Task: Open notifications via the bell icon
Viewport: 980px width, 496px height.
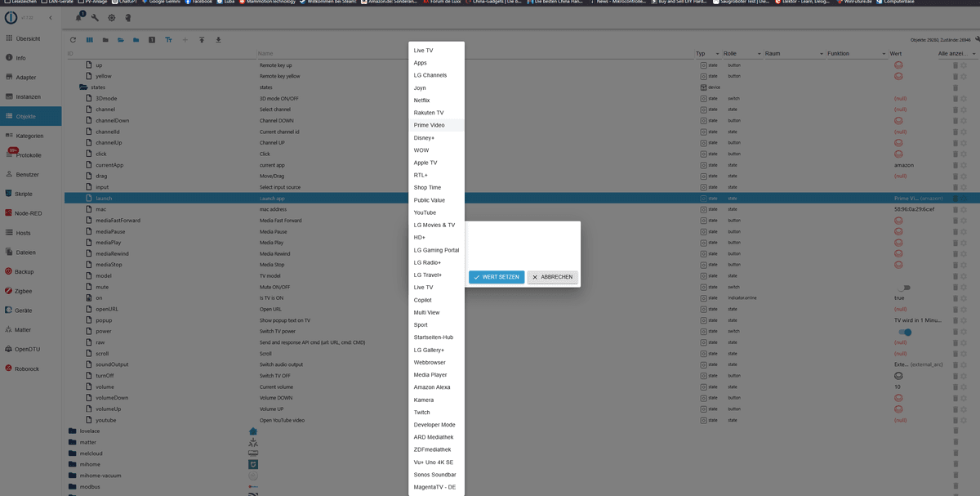Action: point(78,18)
